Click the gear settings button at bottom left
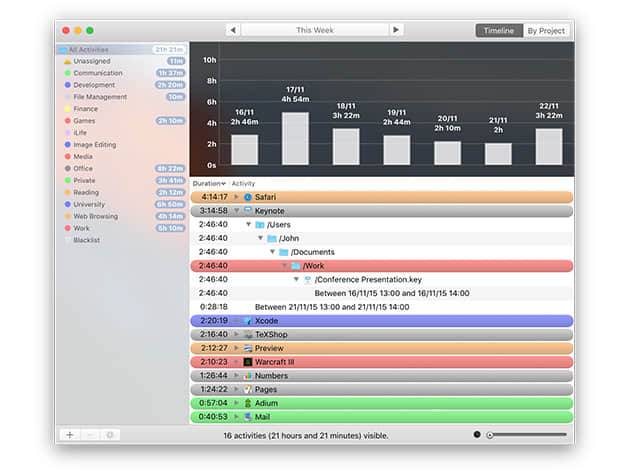 (x=110, y=435)
